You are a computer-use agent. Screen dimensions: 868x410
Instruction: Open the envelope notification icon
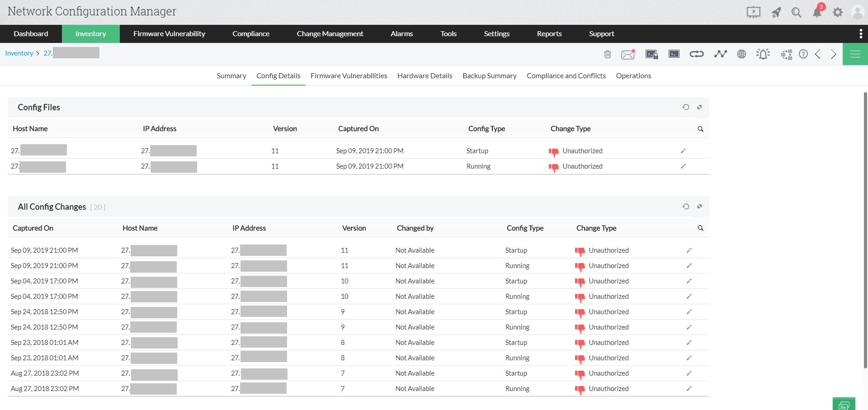tap(628, 54)
